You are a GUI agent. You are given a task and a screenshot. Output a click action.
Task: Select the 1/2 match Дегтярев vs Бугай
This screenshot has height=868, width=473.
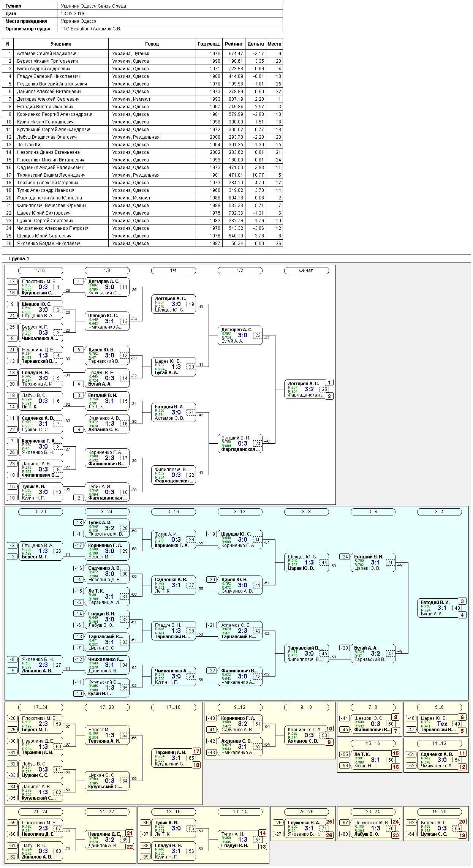point(240,335)
